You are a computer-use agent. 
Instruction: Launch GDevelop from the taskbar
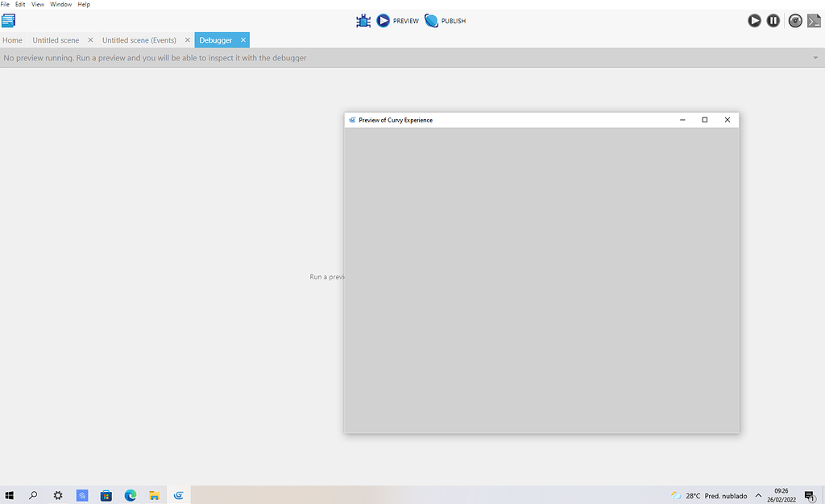[x=178, y=495]
